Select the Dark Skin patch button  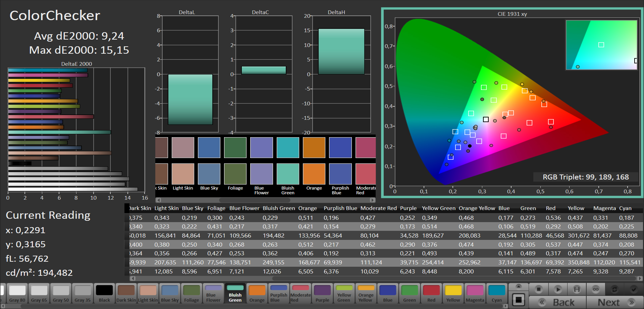pos(126,294)
